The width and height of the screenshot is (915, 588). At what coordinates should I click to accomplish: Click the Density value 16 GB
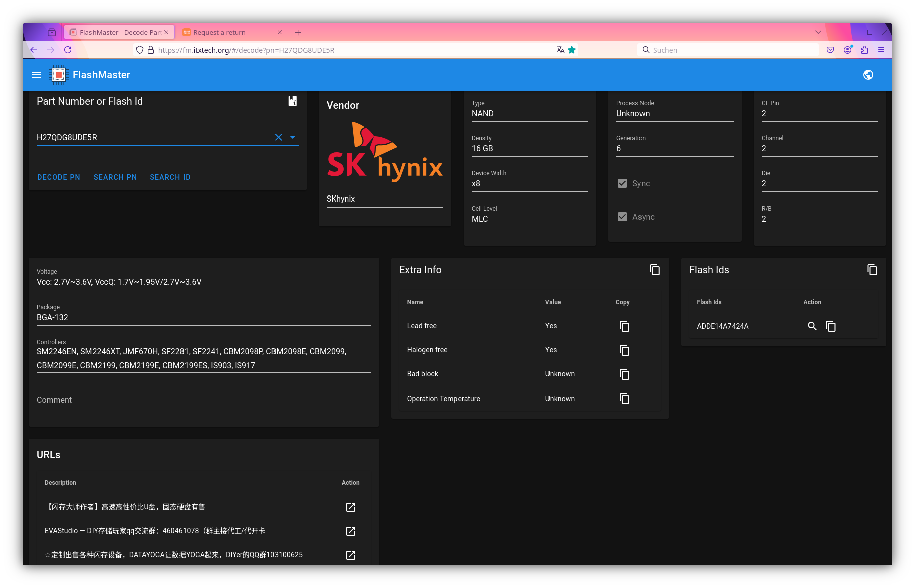click(x=482, y=149)
